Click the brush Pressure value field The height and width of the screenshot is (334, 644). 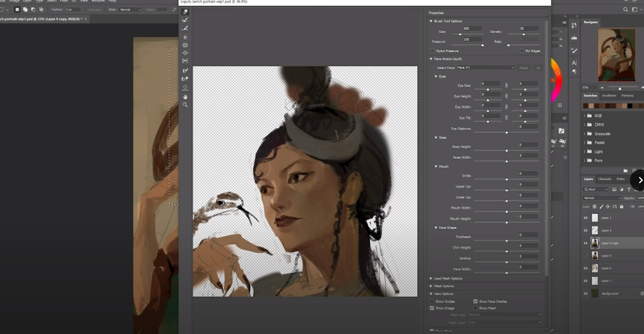point(472,40)
